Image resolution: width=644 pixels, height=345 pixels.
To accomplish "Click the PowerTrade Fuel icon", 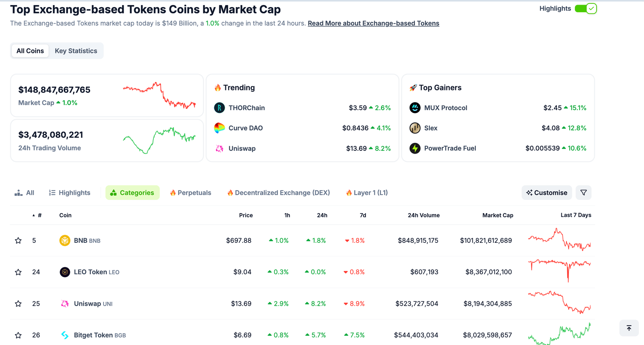I will pos(415,148).
